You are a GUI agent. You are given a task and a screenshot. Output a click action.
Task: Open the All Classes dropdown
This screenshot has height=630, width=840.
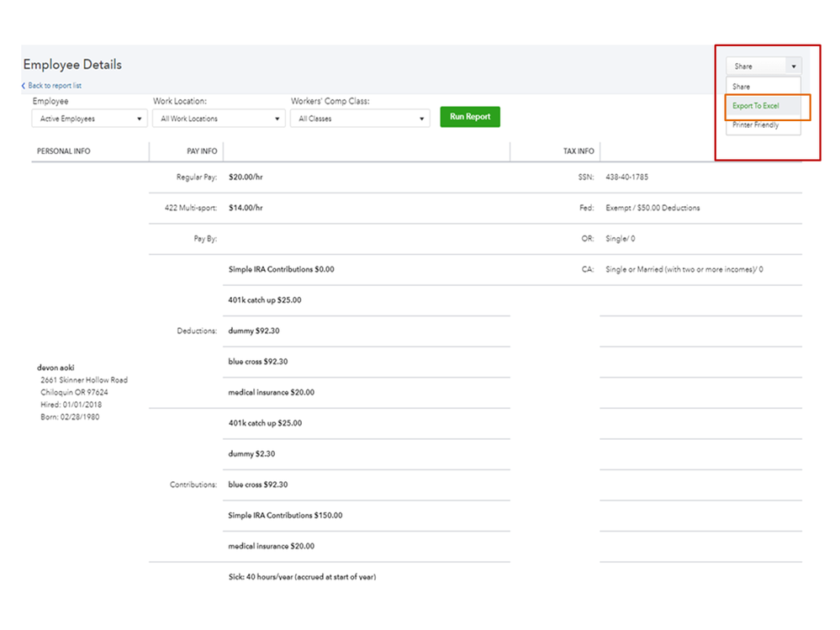point(361,119)
